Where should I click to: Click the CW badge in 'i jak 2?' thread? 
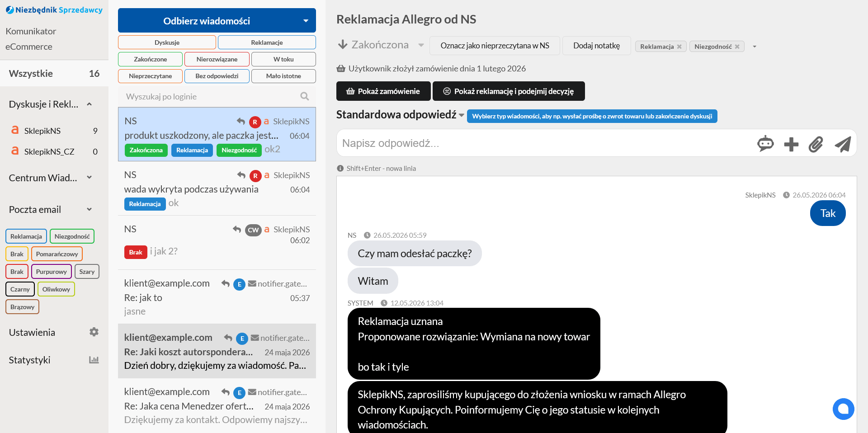[x=253, y=230]
